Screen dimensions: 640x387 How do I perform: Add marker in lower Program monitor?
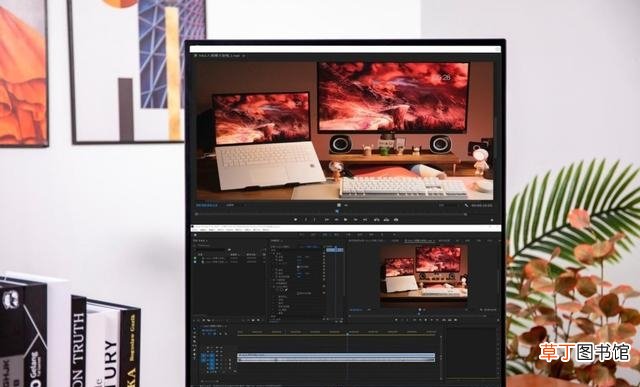[396, 320]
